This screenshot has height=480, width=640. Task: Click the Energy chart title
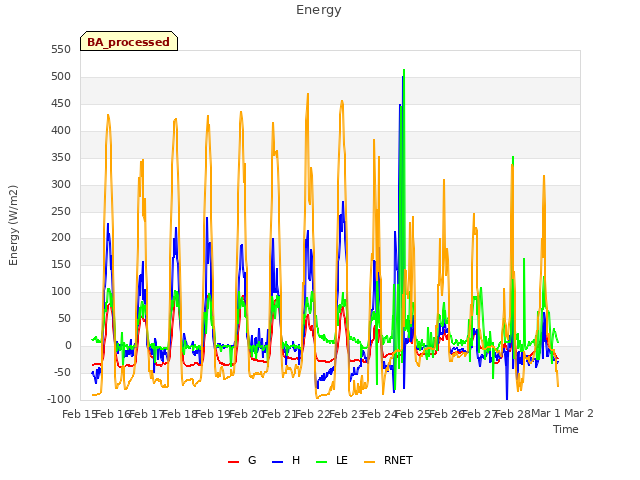coord(319,10)
